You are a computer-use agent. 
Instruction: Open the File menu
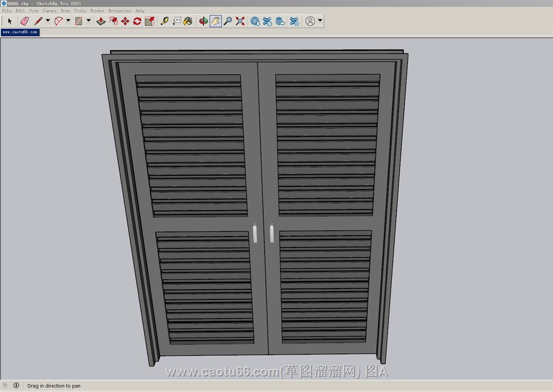click(6, 11)
